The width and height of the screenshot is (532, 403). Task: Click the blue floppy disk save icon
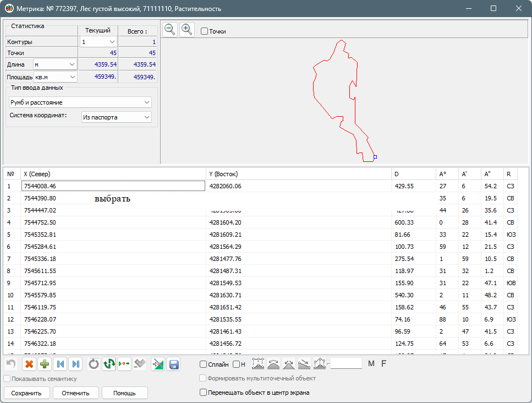173,364
